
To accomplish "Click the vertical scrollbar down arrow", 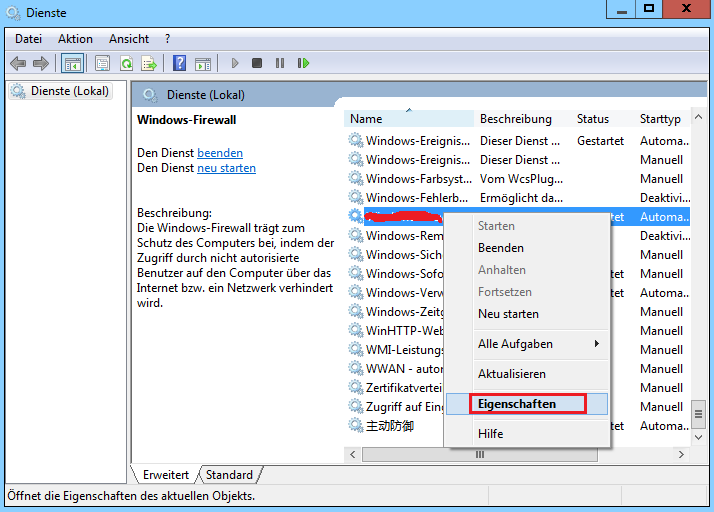I will (x=698, y=437).
